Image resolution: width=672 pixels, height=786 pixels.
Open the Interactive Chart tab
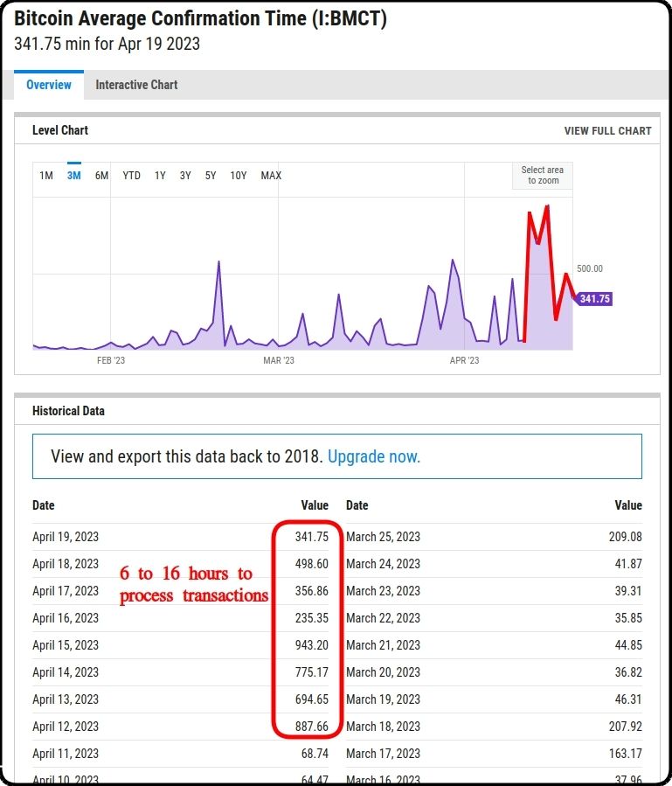[x=136, y=85]
